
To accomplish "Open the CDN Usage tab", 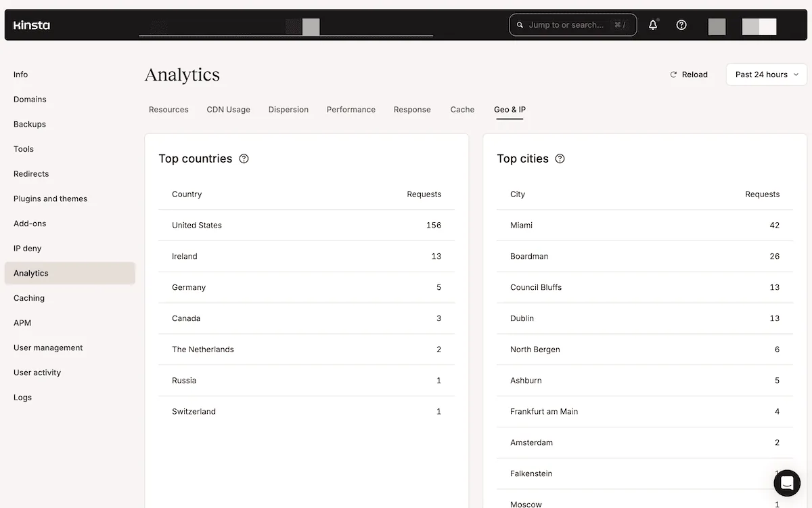I will 228,109.
